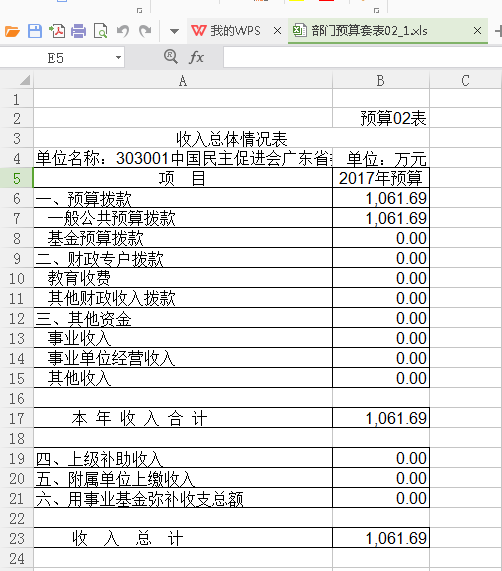Save the workbook with the floppy icon
The image size is (502, 571).
coord(35,31)
